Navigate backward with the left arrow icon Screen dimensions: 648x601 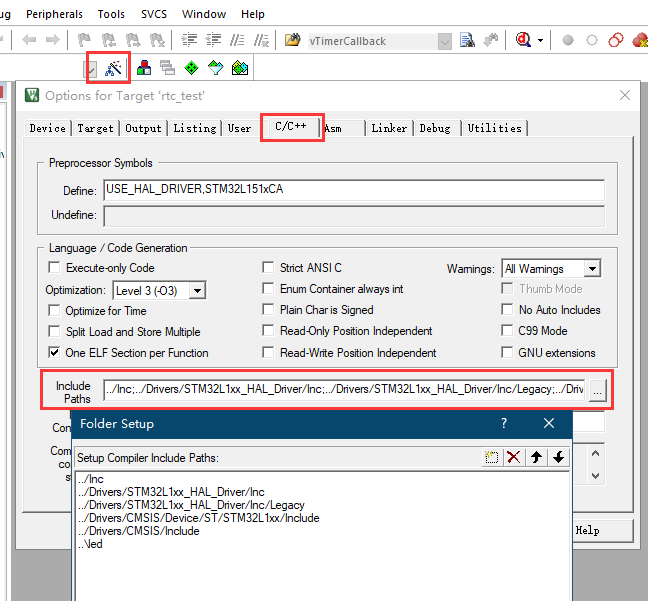point(29,40)
